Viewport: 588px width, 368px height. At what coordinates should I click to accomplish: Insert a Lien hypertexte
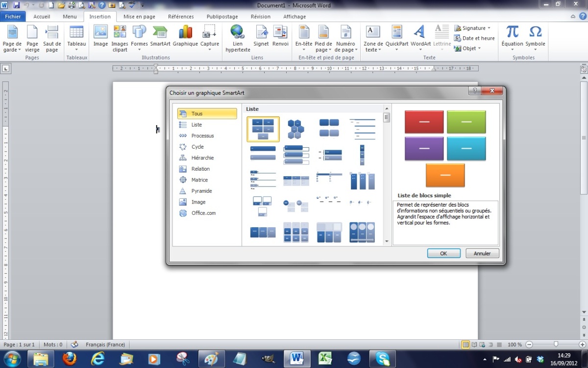tap(238, 39)
